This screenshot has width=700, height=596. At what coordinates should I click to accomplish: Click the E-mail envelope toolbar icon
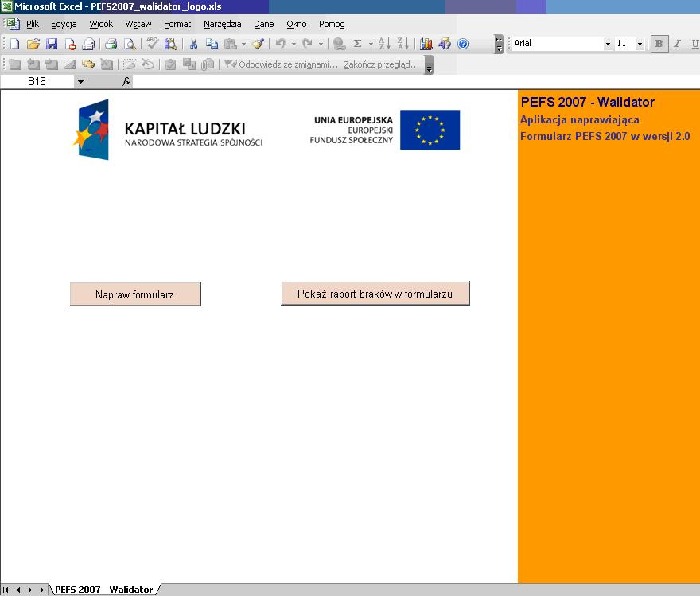click(88, 44)
